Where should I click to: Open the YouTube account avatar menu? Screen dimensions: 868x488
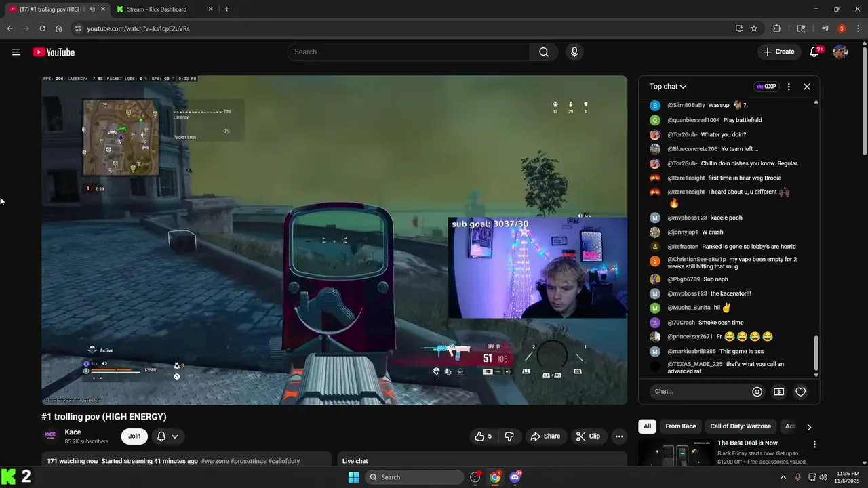point(840,52)
